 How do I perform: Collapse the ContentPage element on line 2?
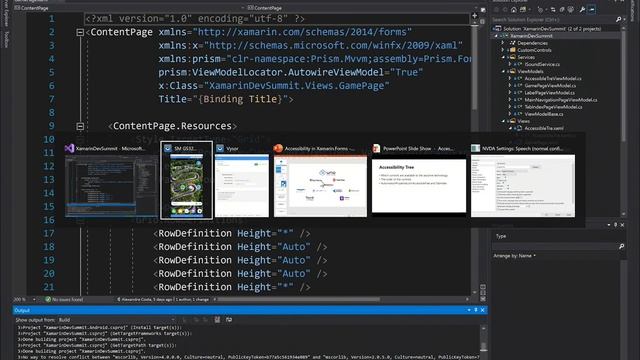[x=80, y=32]
